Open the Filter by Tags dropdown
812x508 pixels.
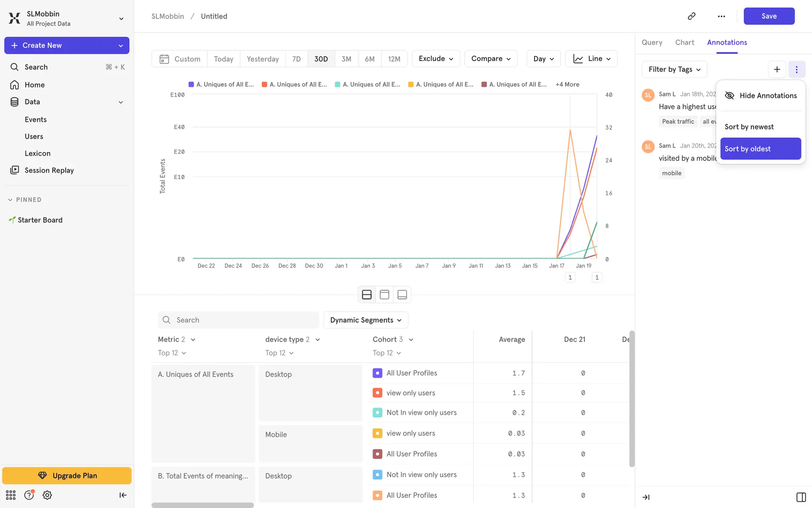[674, 69]
